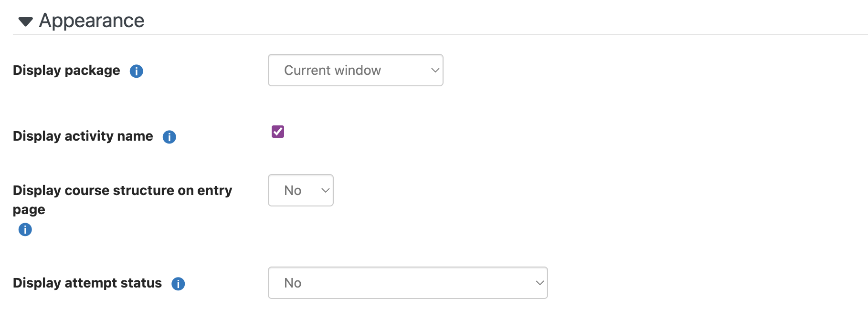Screen dimensions: 868x329
Task: Click the Display attempt status label
Action: coord(87,283)
